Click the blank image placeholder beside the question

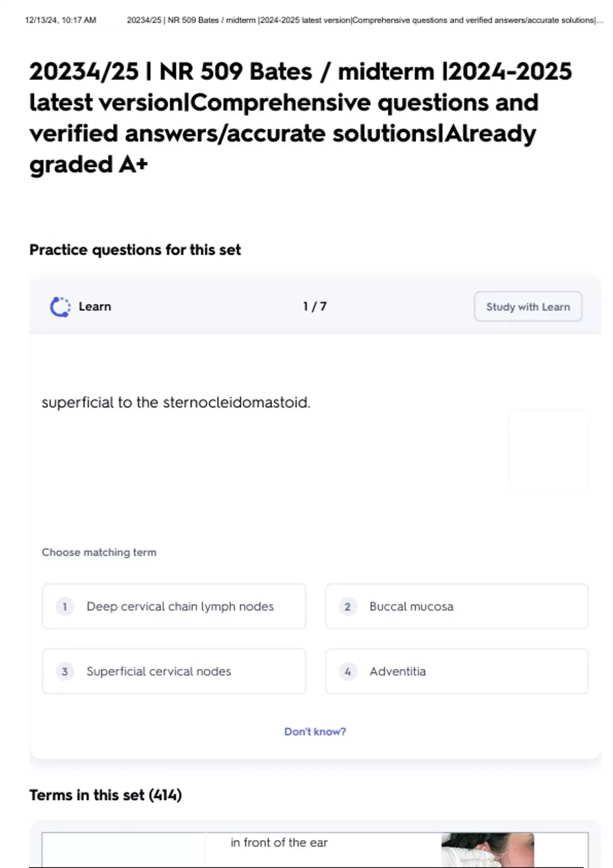click(549, 450)
